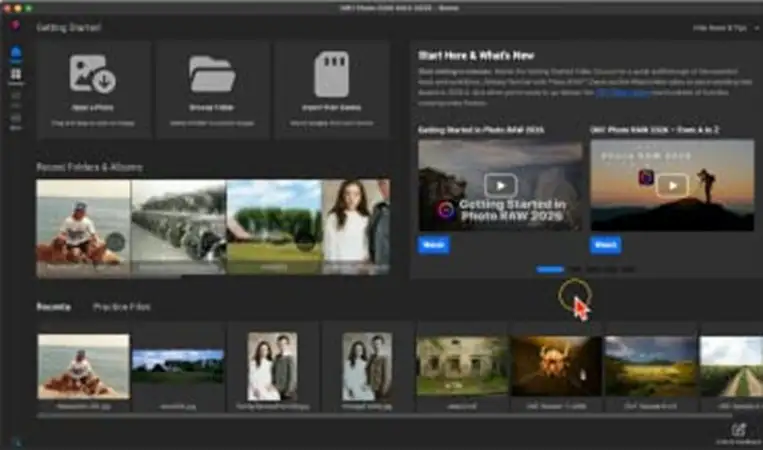Select the blue Home icon in sidebar
The height and width of the screenshot is (450, 763).
(x=16, y=54)
